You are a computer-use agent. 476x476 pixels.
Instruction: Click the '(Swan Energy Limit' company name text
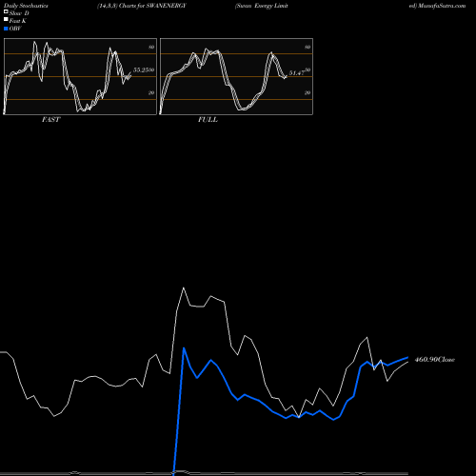[x=262, y=6]
